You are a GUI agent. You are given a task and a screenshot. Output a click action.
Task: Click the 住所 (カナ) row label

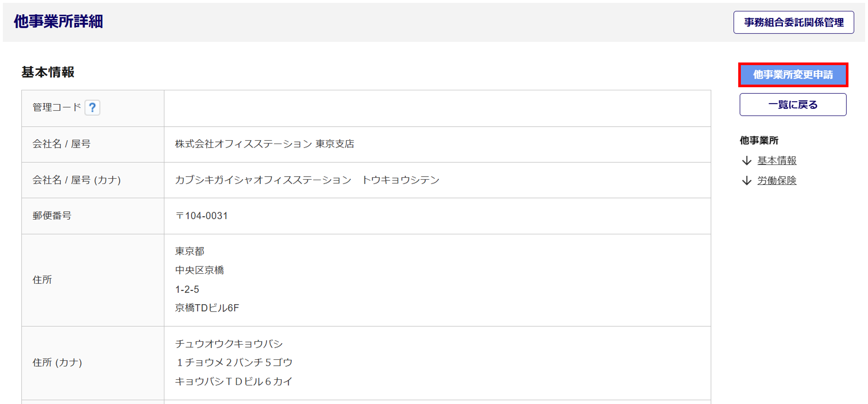(x=57, y=363)
